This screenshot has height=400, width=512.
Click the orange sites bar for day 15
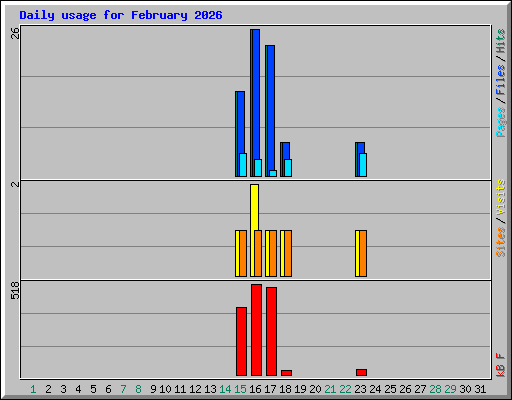coord(243,253)
